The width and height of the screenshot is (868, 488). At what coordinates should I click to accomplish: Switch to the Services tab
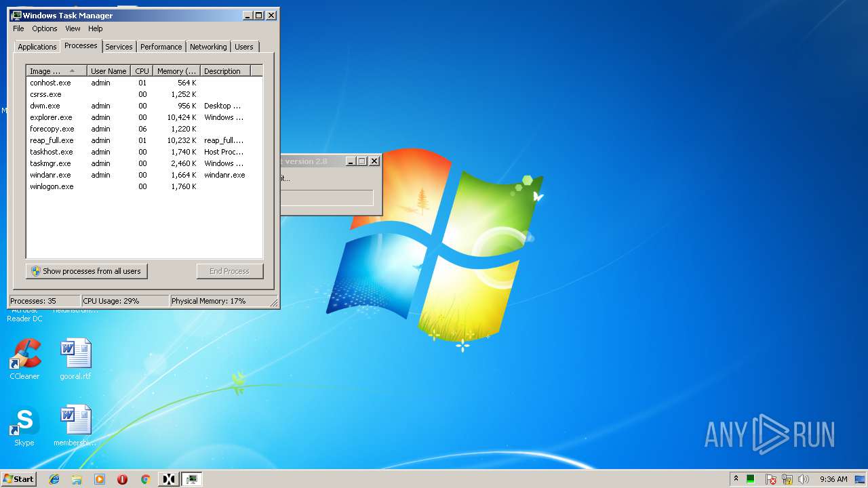click(119, 47)
